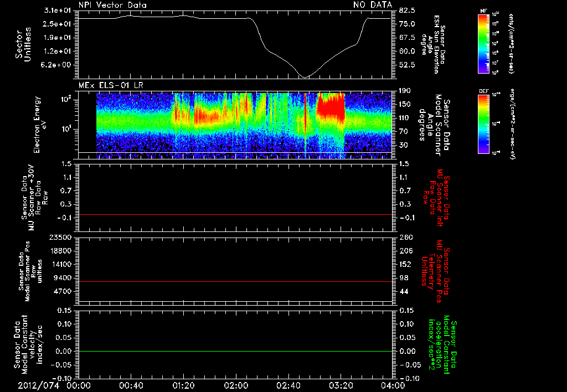Click the green constant velocity line
The width and height of the screenshot is (567, 392).
click(235, 351)
